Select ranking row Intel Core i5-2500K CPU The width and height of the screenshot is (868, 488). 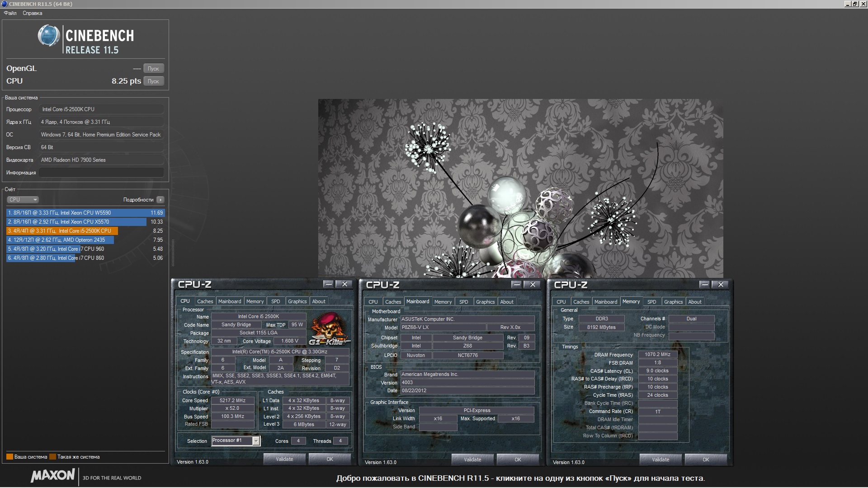click(x=85, y=231)
